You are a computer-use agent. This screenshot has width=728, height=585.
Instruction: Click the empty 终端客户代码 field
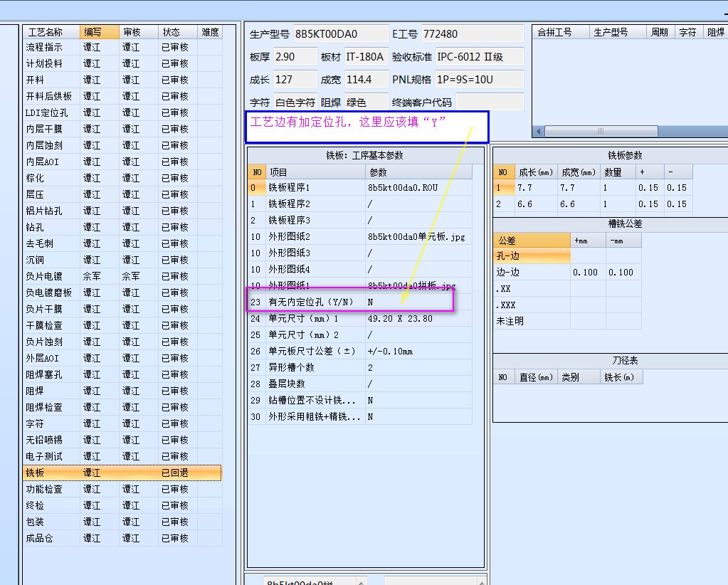click(490, 102)
